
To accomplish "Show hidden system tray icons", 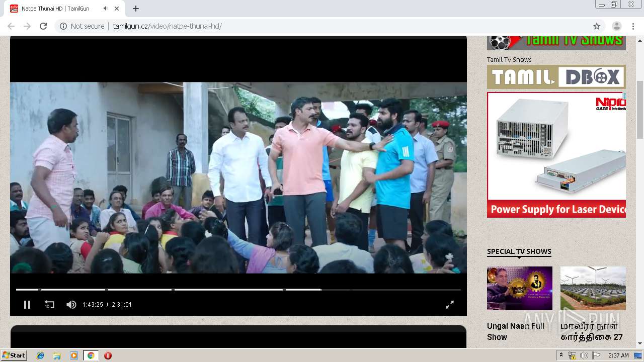I will pyautogui.click(x=561, y=355).
